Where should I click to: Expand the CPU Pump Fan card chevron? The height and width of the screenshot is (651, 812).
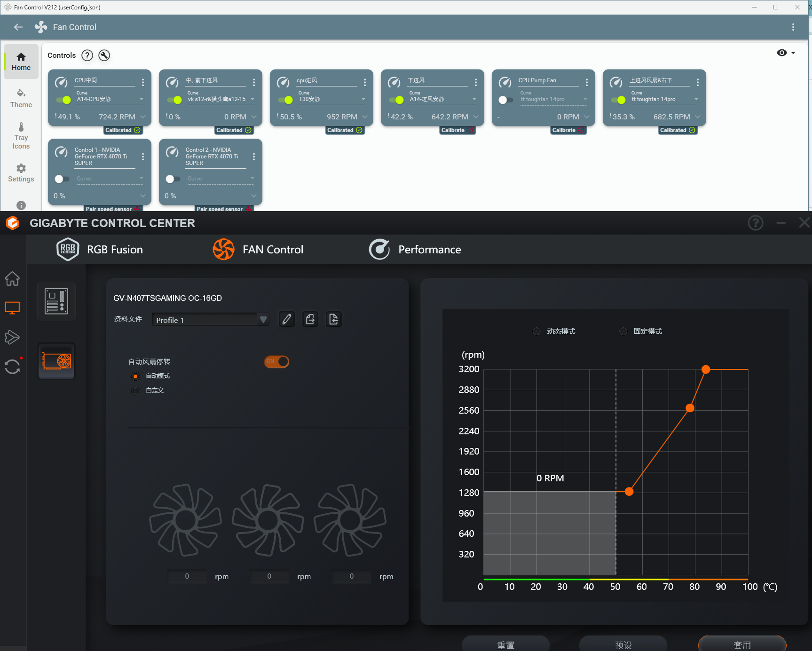click(x=587, y=117)
